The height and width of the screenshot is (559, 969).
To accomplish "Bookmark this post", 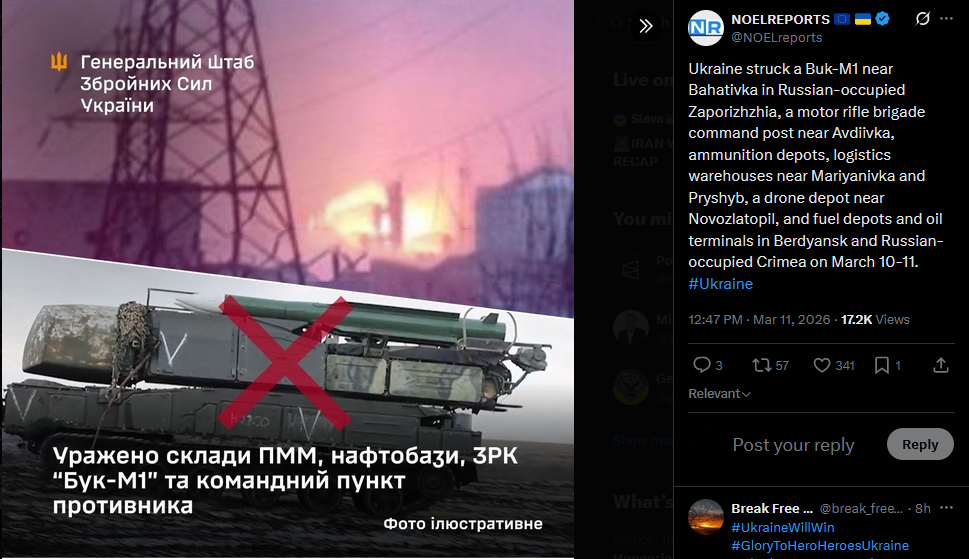I will 887,365.
